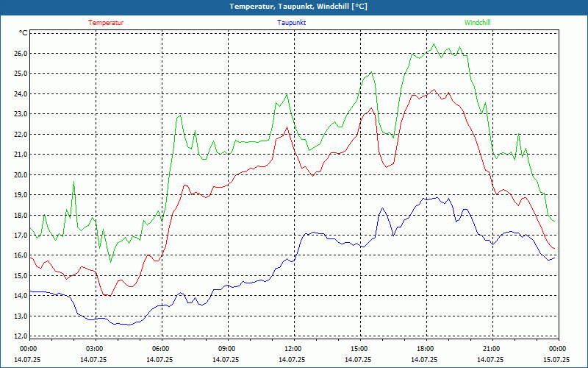Select the blue Taupunkt legend label

pyautogui.click(x=292, y=22)
